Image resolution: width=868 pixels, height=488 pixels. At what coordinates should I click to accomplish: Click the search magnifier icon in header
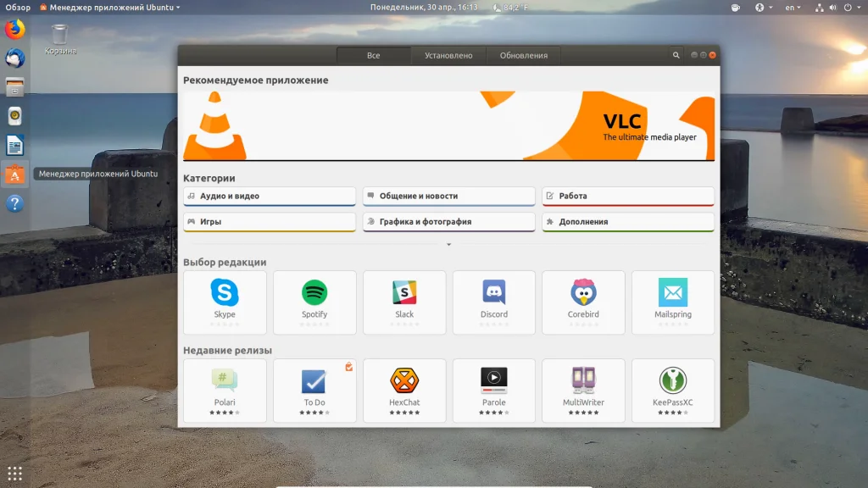[x=676, y=55]
